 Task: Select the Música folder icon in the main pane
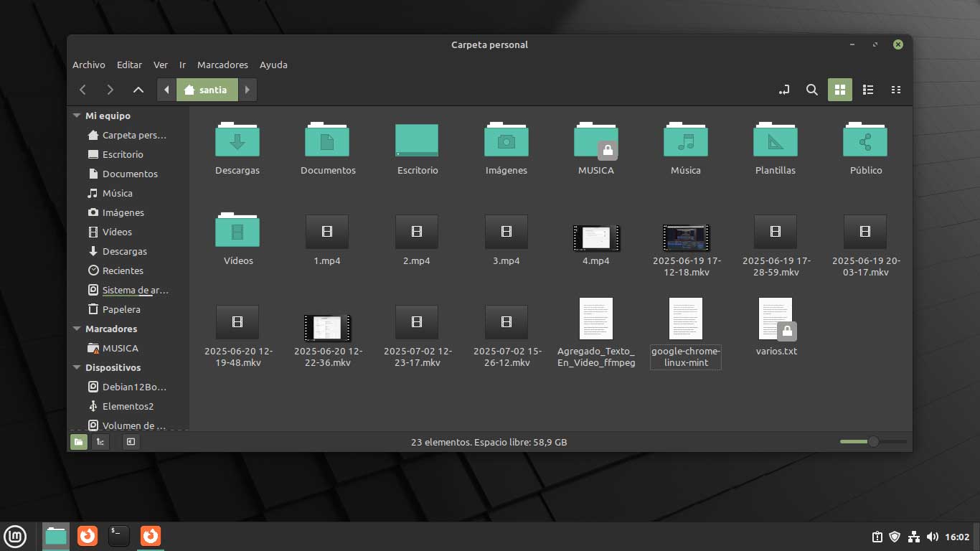[x=686, y=140]
